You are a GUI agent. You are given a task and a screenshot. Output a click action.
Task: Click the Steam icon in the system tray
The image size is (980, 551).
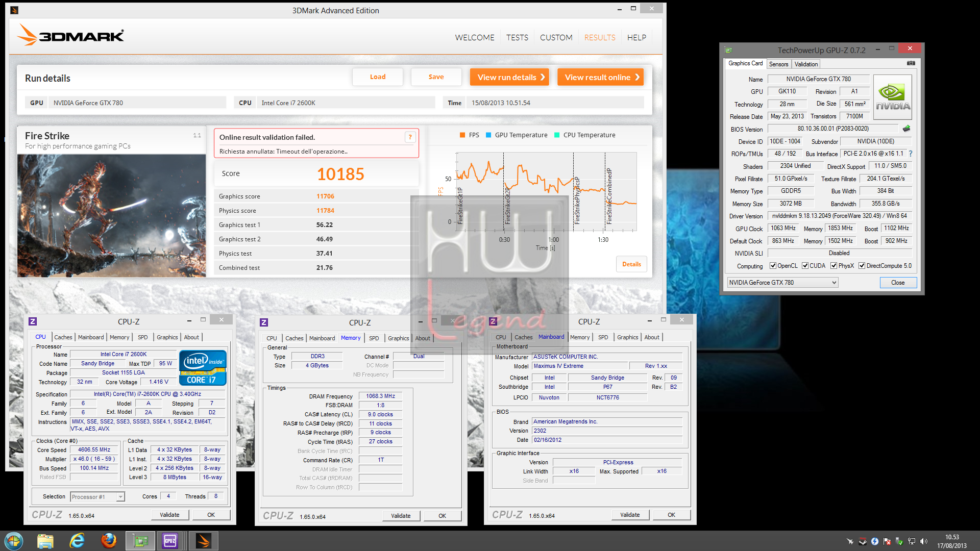pos(863,541)
